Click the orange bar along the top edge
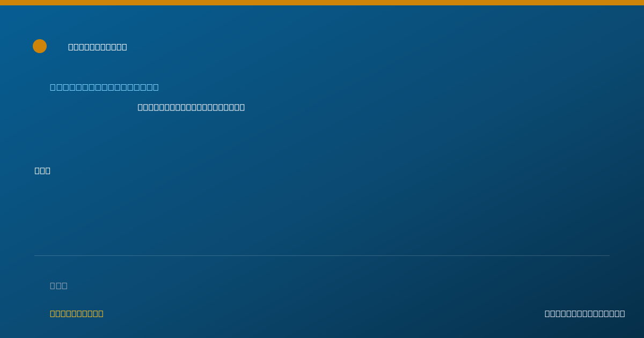644x338 pixels. click(x=322, y=3)
